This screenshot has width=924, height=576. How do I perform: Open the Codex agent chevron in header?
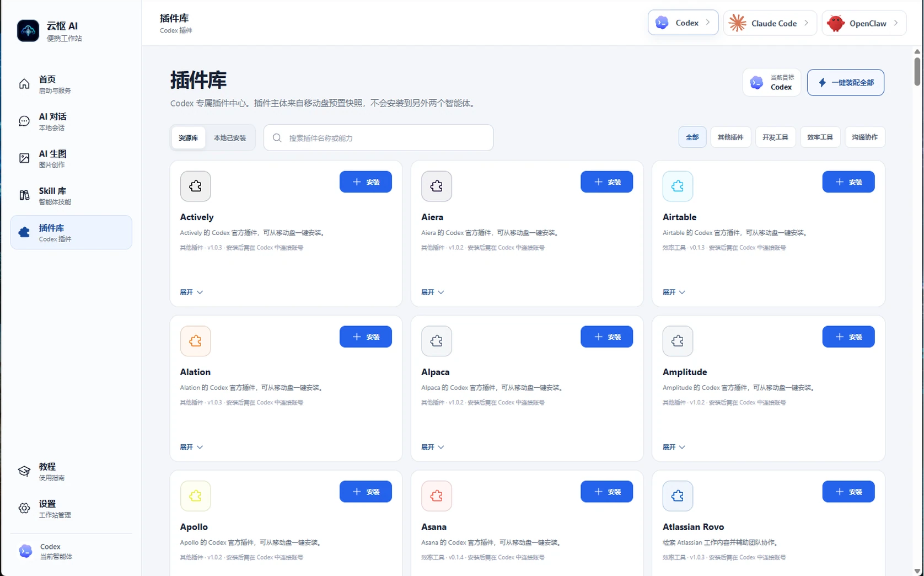point(708,23)
